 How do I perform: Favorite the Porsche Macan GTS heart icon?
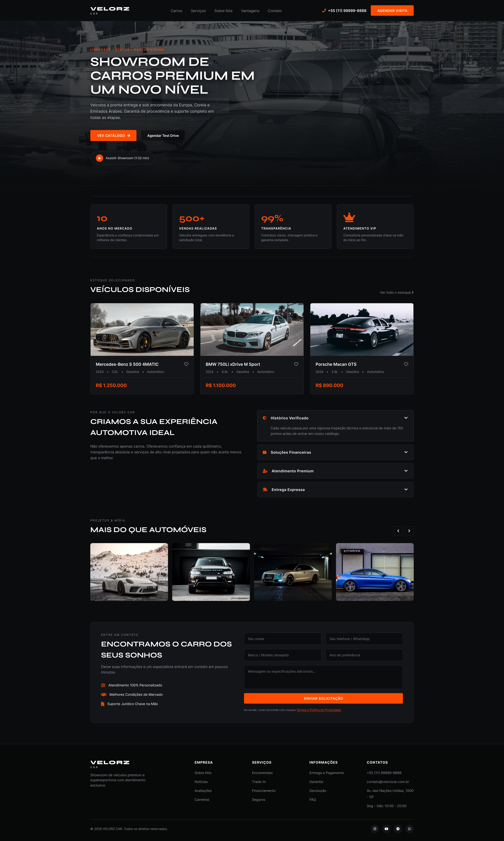click(406, 364)
